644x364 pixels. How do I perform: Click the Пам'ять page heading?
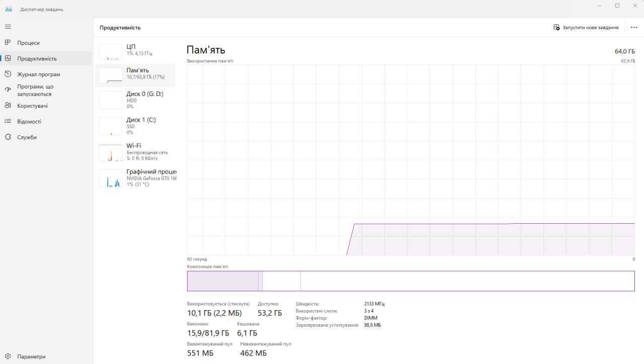pos(206,50)
